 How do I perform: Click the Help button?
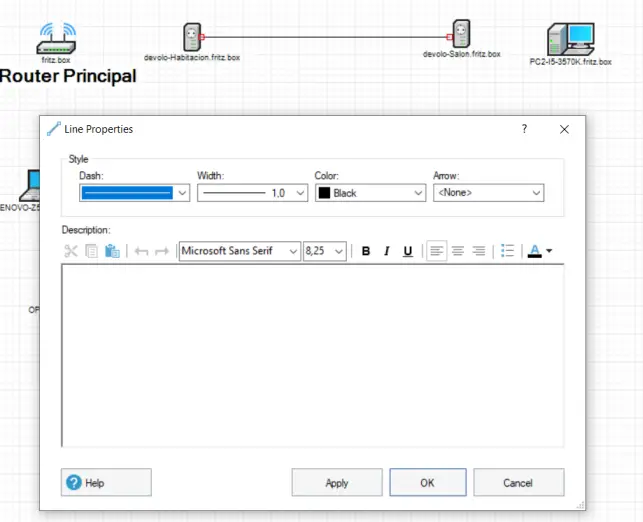point(106,482)
